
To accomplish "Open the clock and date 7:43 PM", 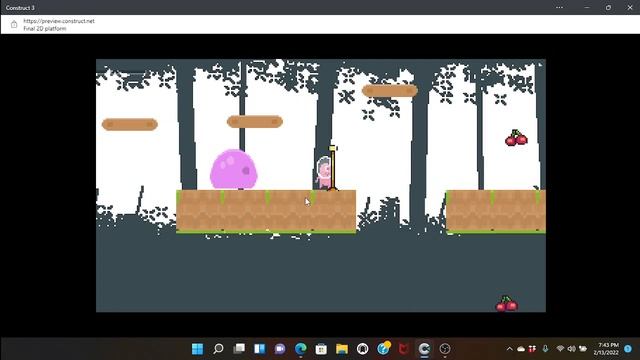I will coord(606,349).
